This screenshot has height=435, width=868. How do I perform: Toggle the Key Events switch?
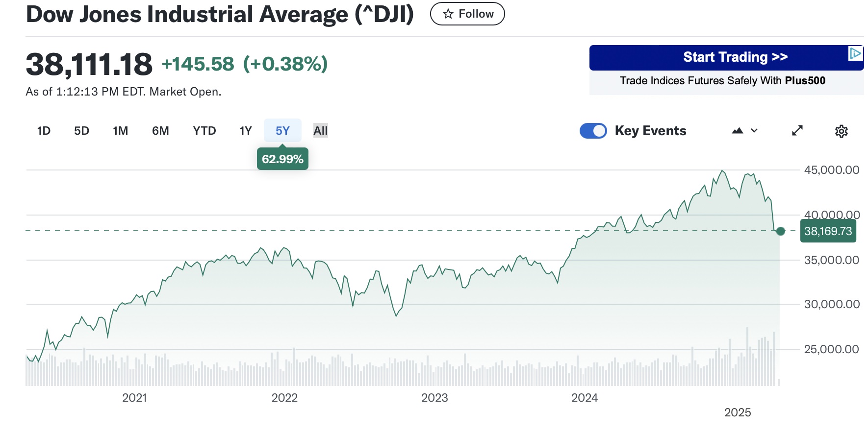click(593, 131)
